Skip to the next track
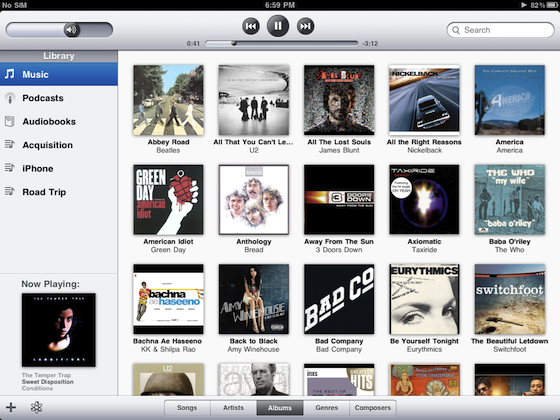Image resolution: width=560 pixels, height=420 pixels. point(305,26)
